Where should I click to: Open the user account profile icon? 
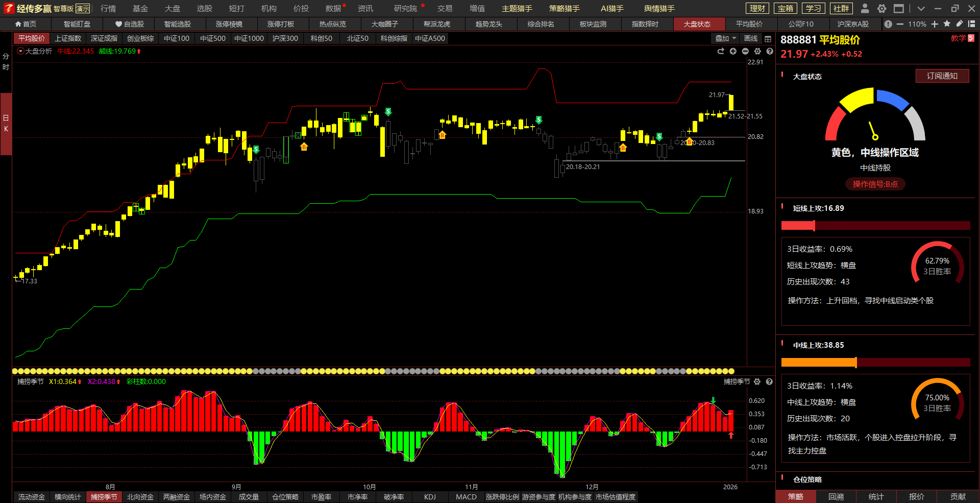coord(865,9)
